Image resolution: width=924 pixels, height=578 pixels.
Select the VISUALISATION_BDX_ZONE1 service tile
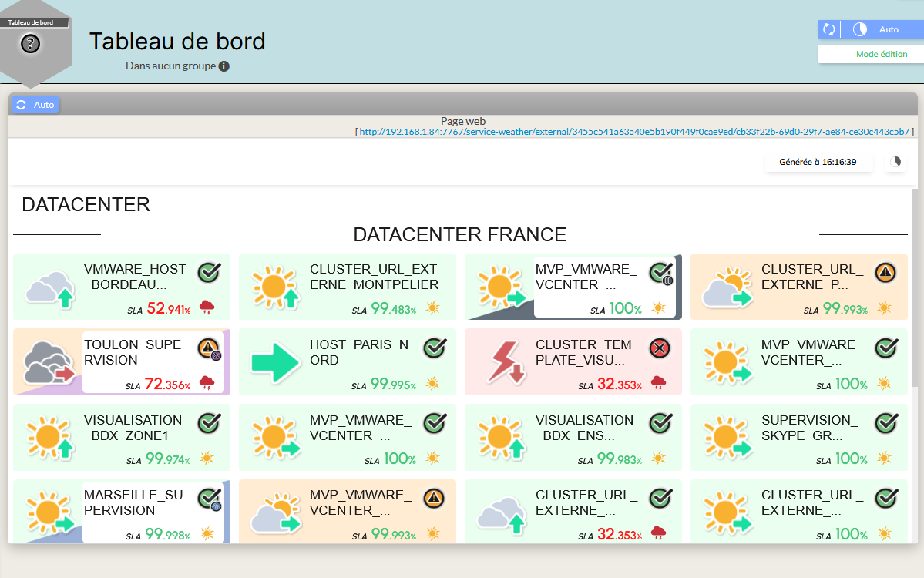point(121,437)
